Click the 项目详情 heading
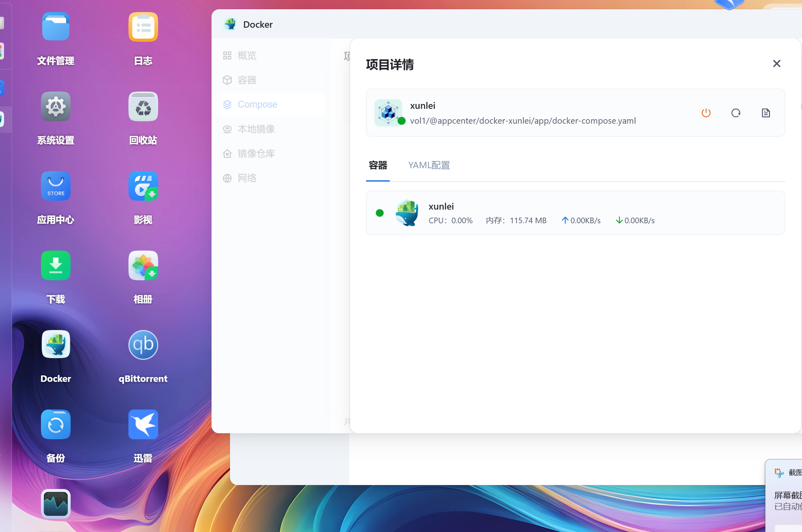The image size is (802, 532). [390, 65]
